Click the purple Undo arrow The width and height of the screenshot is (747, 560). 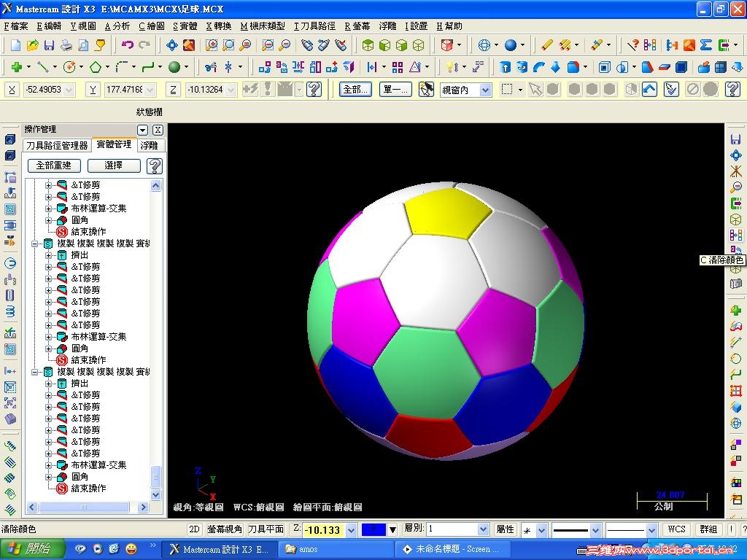tap(127, 45)
